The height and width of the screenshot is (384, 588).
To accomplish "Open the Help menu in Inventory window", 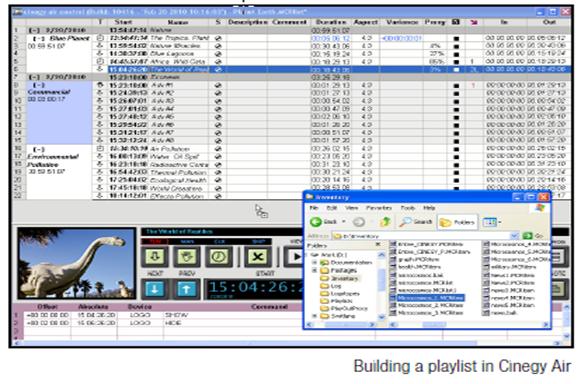I will pos(429,208).
